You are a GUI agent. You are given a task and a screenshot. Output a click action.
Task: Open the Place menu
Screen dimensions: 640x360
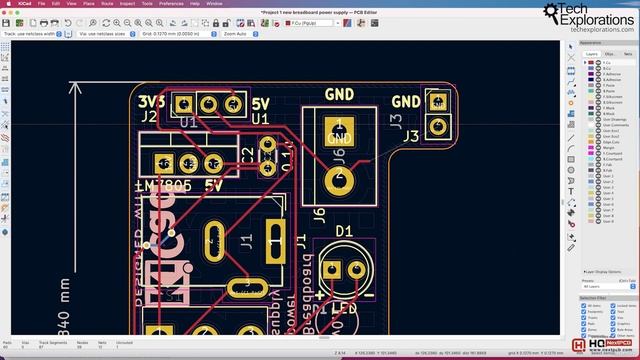[x=89, y=4]
